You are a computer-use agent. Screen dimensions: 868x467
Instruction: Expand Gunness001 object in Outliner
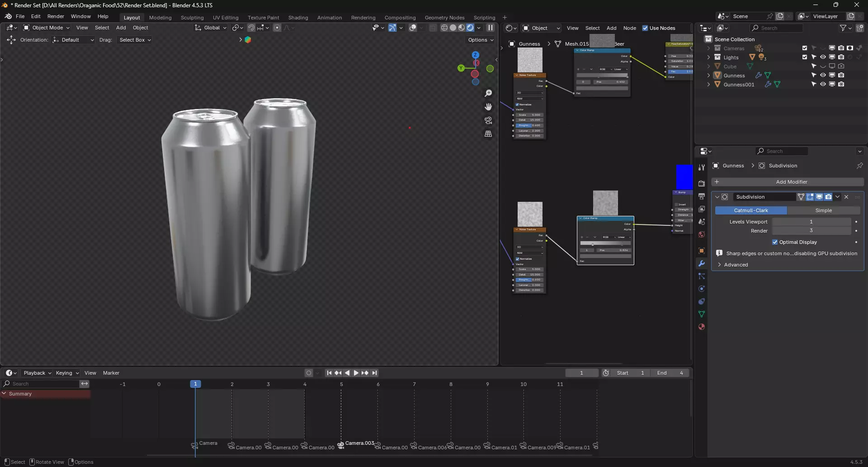708,85
